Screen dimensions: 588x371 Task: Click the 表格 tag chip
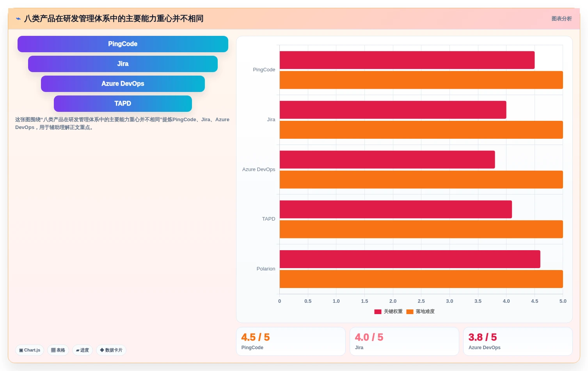coord(58,350)
